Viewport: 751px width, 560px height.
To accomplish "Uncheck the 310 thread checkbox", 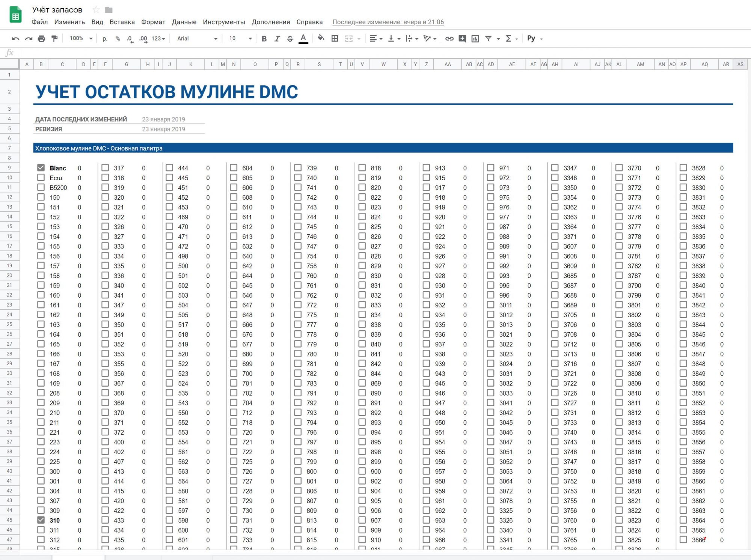I will click(x=41, y=520).
